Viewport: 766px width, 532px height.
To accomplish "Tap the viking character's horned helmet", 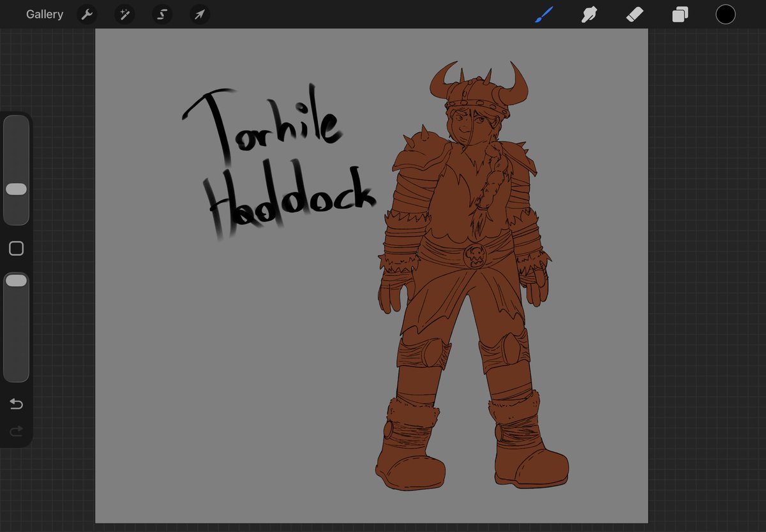I will click(x=479, y=90).
